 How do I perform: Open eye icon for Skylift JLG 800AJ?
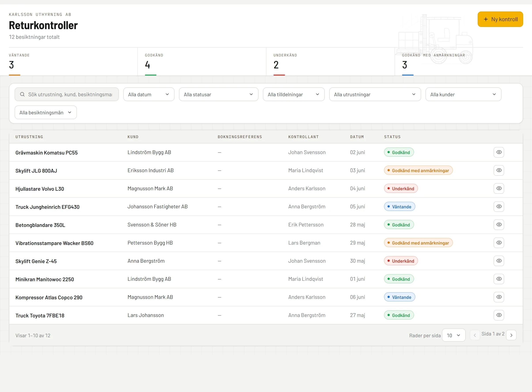click(499, 170)
